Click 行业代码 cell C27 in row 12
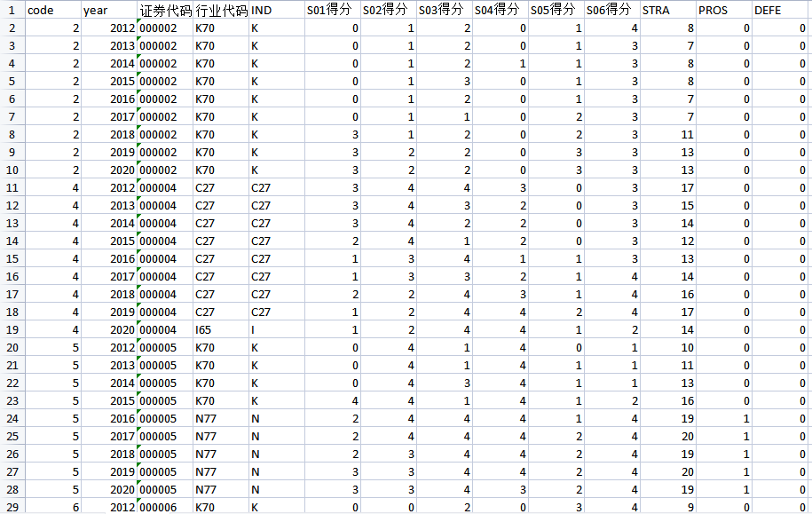The height and width of the screenshot is (514, 812). pos(221,205)
